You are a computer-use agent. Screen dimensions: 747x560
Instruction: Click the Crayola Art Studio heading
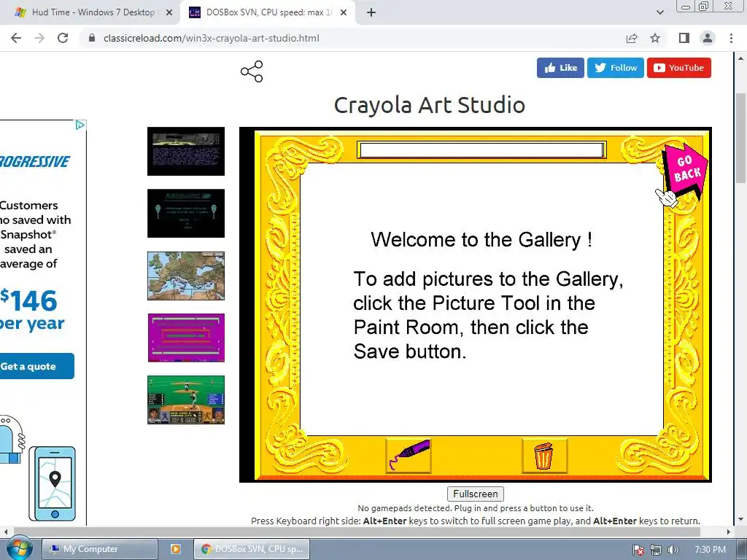pos(429,105)
